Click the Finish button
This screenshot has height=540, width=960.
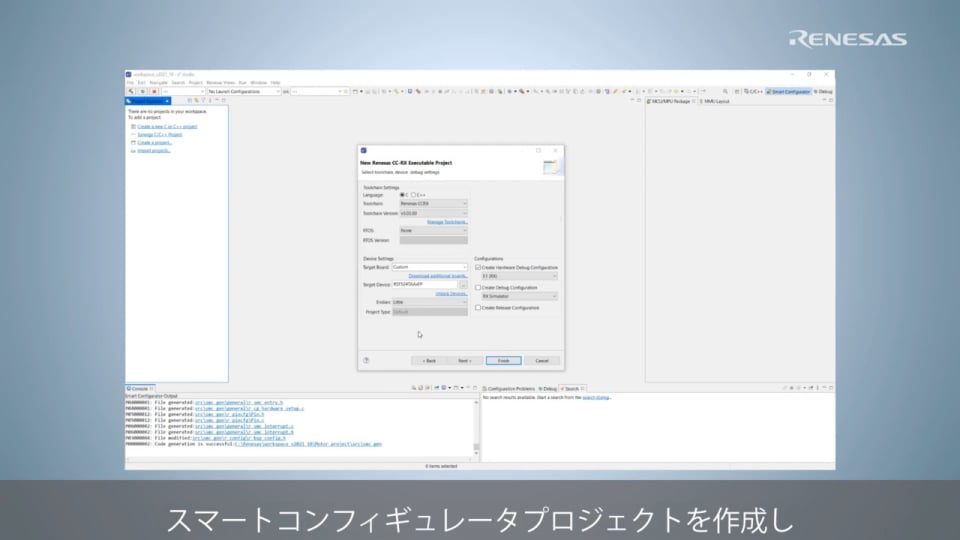pos(503,361)
